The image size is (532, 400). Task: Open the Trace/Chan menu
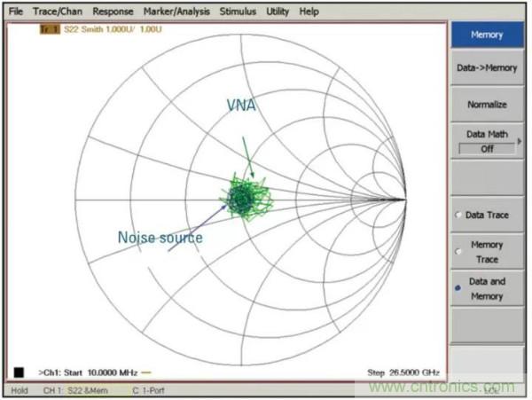point(59,12)
